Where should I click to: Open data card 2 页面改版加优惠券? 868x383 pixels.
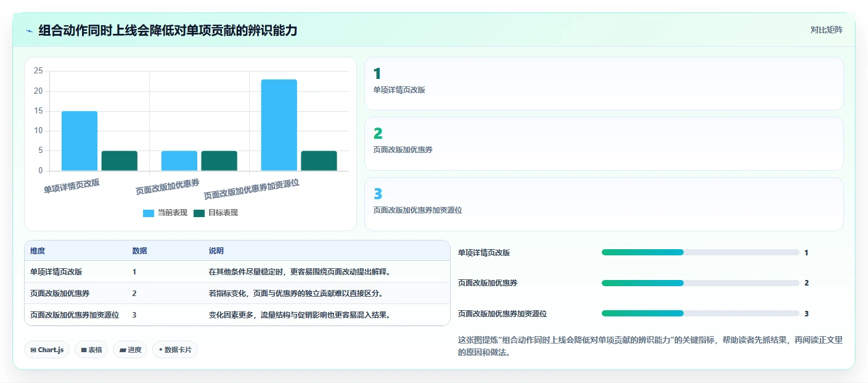(x=604, y=144)
